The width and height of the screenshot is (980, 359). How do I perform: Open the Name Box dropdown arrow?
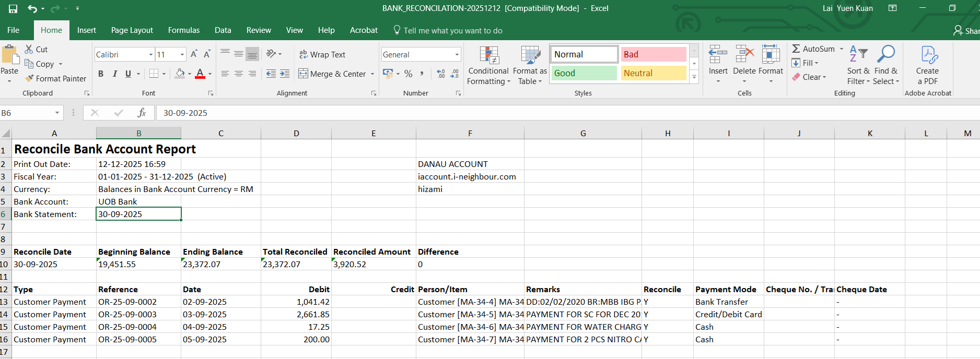point(57,113)
